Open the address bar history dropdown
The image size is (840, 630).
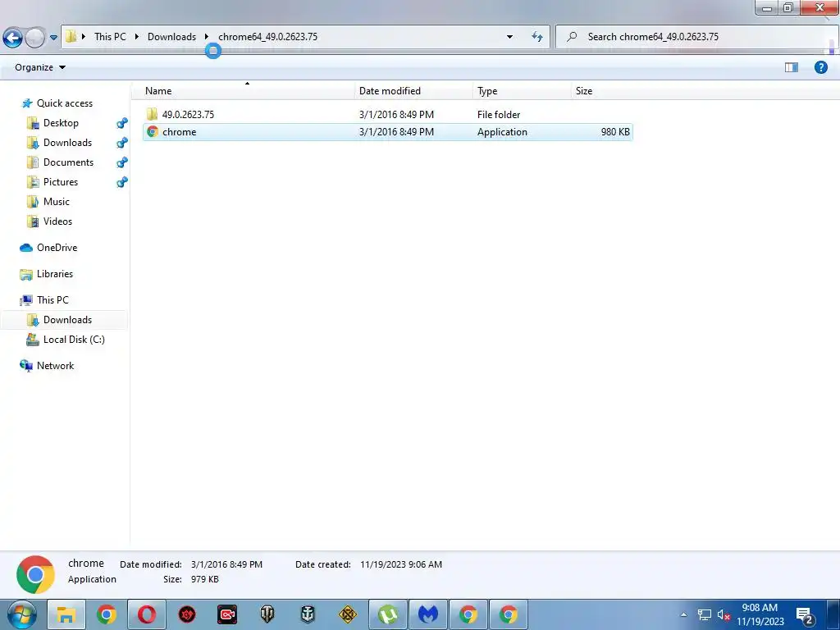pyautogui.click(x=509, y=36)
